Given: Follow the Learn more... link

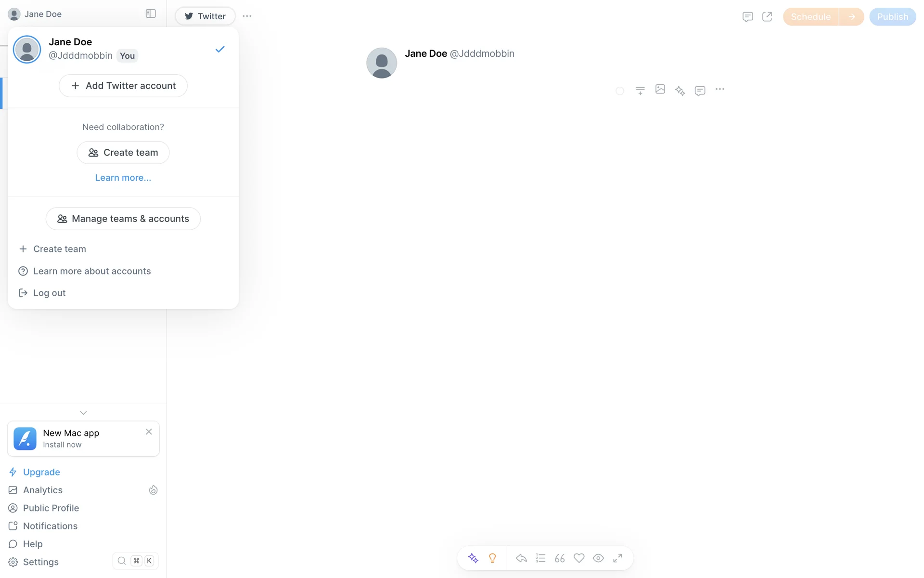Looking at the screenshot, I should click(x=123, y=178).
